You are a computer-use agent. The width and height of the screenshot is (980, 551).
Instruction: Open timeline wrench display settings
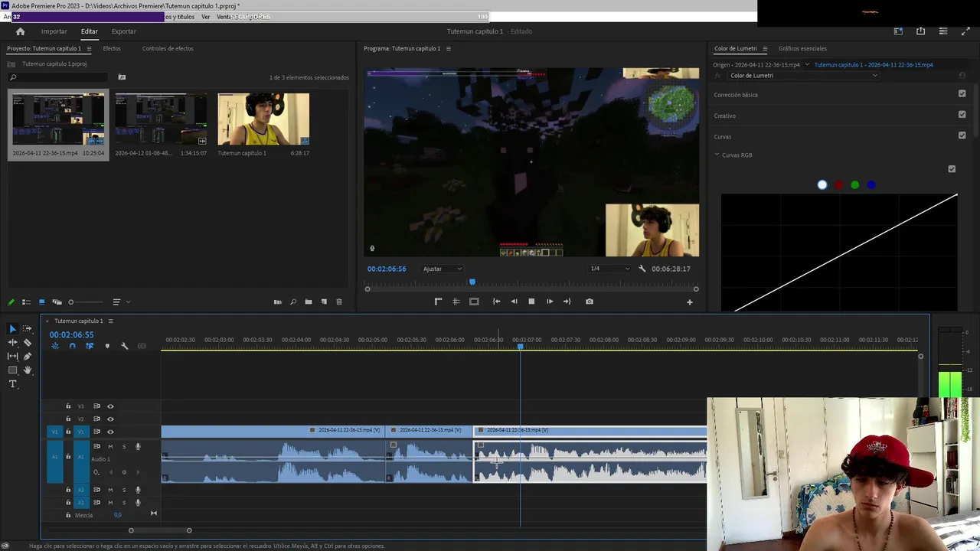(124, 346)
